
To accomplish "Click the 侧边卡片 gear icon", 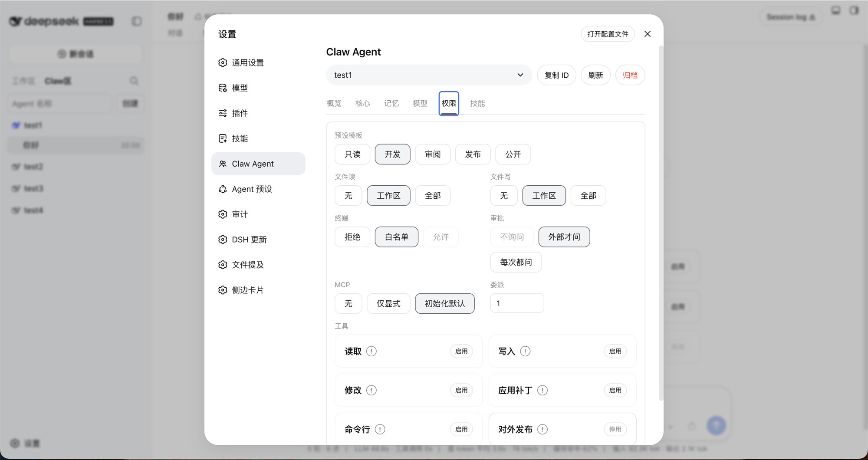I will coord(223,290).
